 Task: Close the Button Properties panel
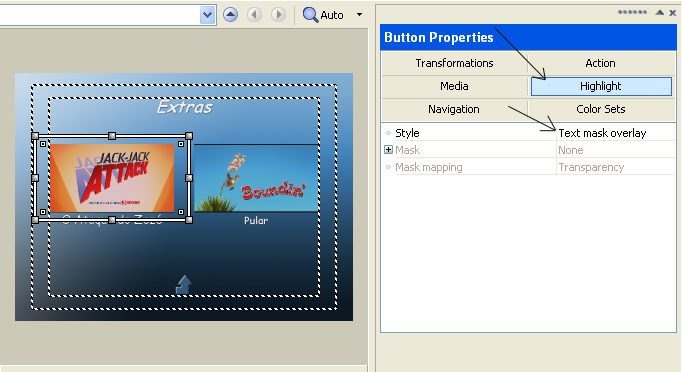672,13
